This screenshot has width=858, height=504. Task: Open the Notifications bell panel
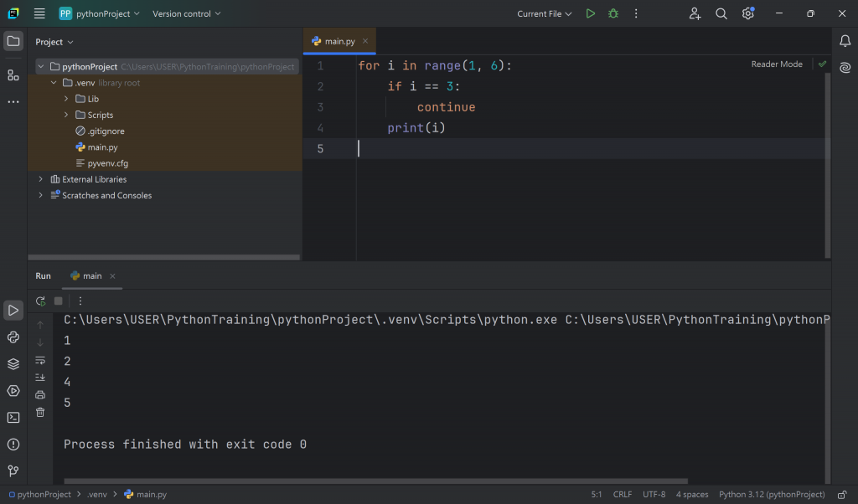(x=845, y=41)
